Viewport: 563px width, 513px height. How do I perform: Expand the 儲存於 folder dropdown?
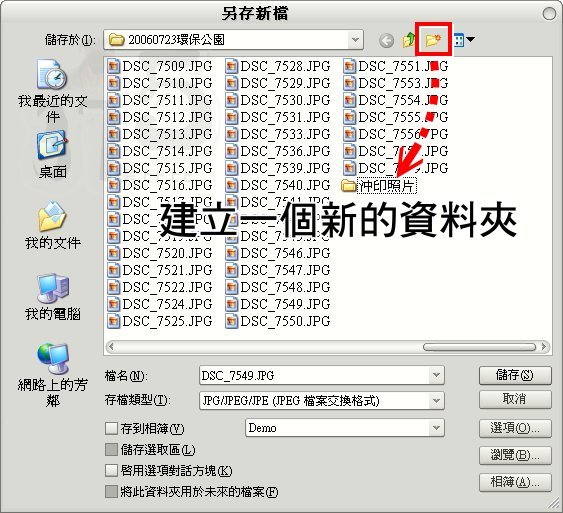355,39
